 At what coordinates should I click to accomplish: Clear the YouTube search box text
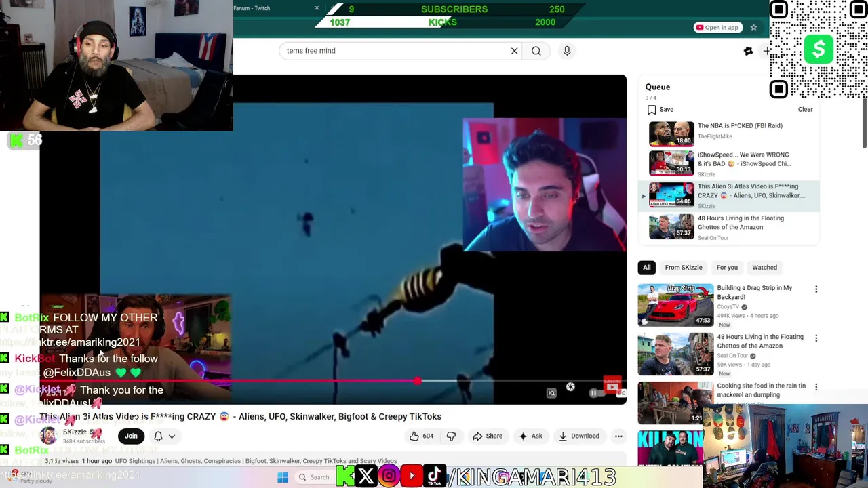click(x=514, y=51)
